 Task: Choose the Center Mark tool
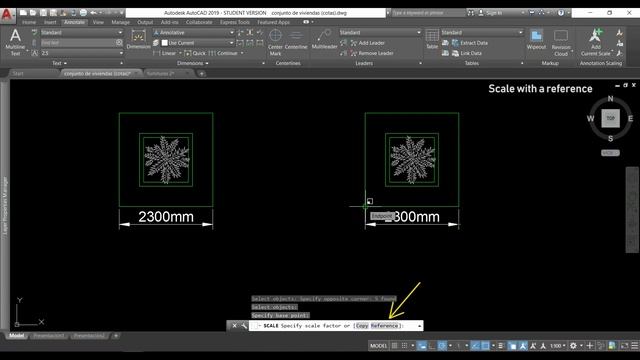tap(275, 42)
